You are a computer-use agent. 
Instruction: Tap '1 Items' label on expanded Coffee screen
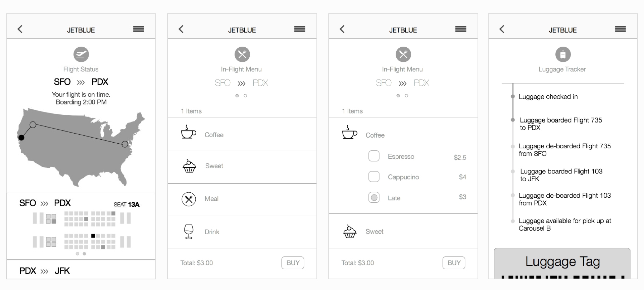pyautogui.click(x=352, y=111)
